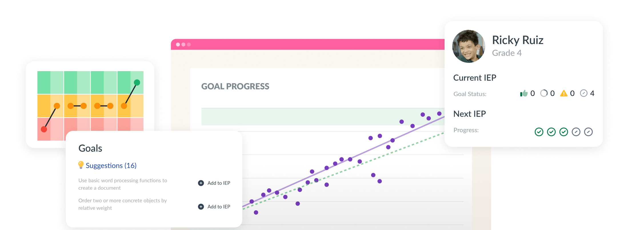The width and height of the screenshot is (644, 230).
Task: Click plus icon for relative weight goal
Action: [201, 207]
